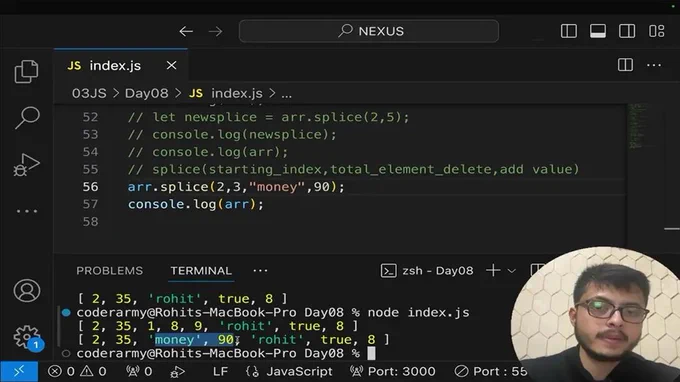Change LF end of line sequence
This screenshot has height=382, width=680.
pos(220,372)
